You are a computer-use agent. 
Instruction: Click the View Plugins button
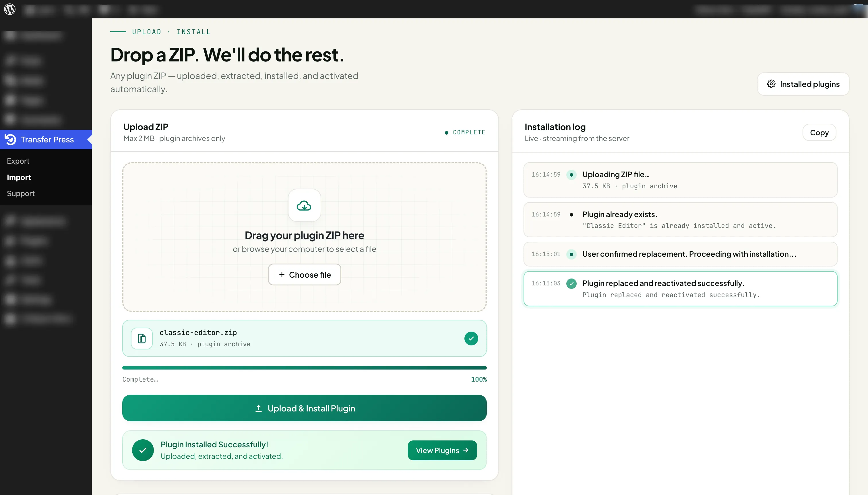click(442, 450)
